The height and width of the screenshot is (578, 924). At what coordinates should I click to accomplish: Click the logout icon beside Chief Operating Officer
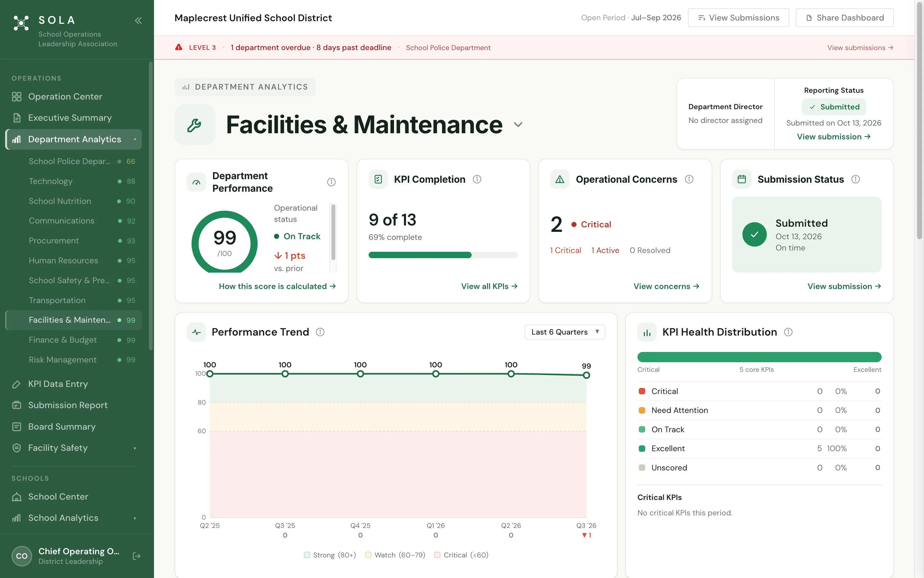(136, 556)
